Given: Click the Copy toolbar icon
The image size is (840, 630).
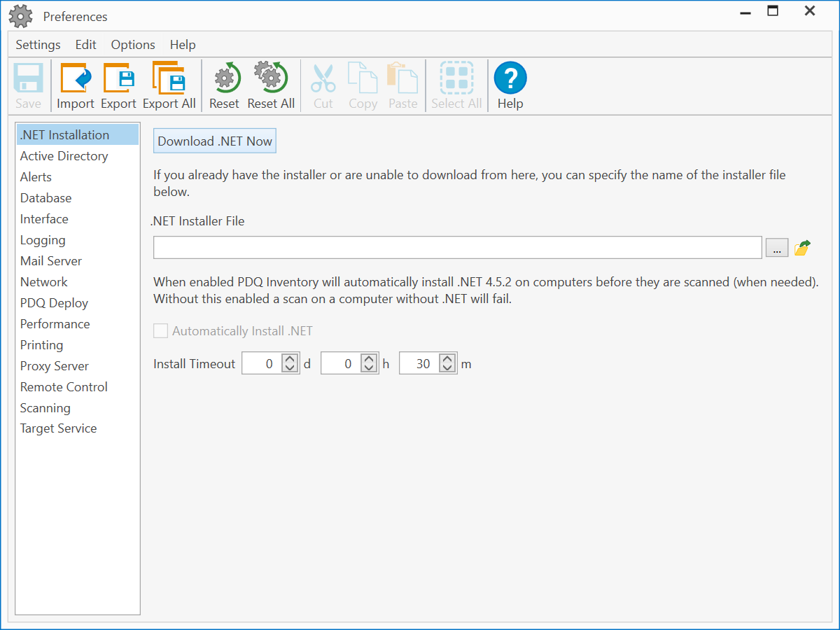Looking at the screenshot, I should [363, 78].
